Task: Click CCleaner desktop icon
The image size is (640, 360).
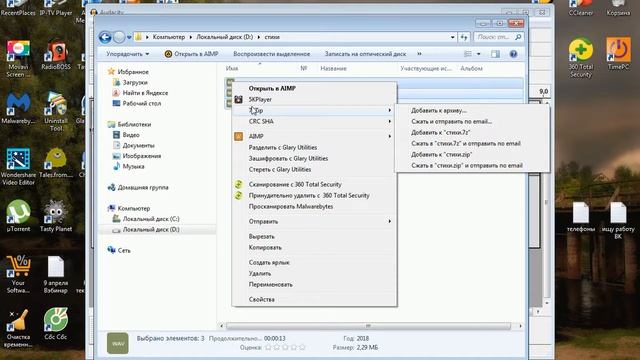Action: pyautogui.click(x=581, y=8)
